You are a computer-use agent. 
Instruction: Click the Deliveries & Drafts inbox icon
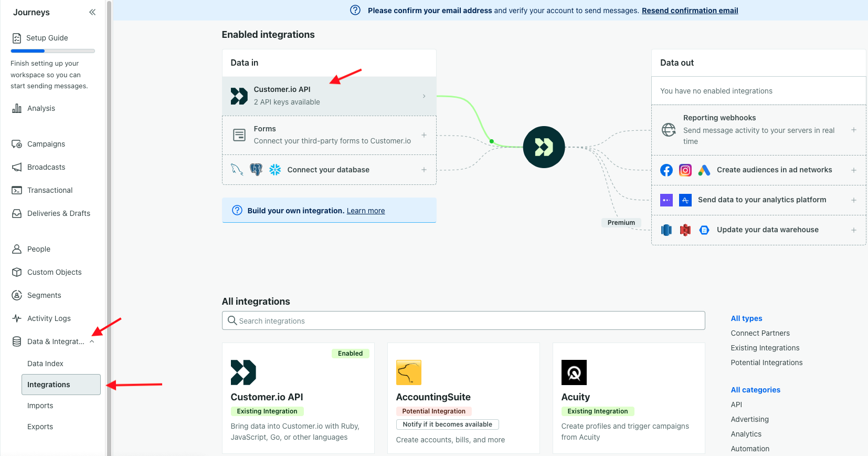(x=17, y=213)
